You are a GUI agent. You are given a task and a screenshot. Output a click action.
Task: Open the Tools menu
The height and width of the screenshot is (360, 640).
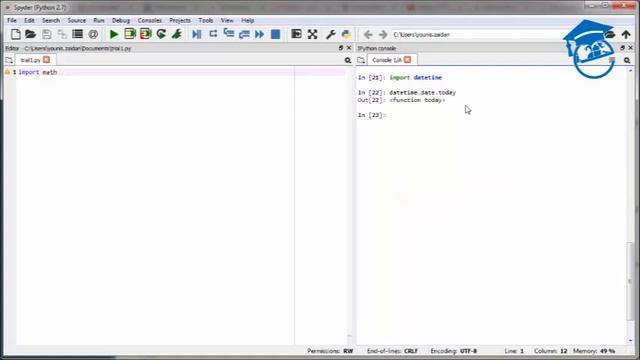206,20
